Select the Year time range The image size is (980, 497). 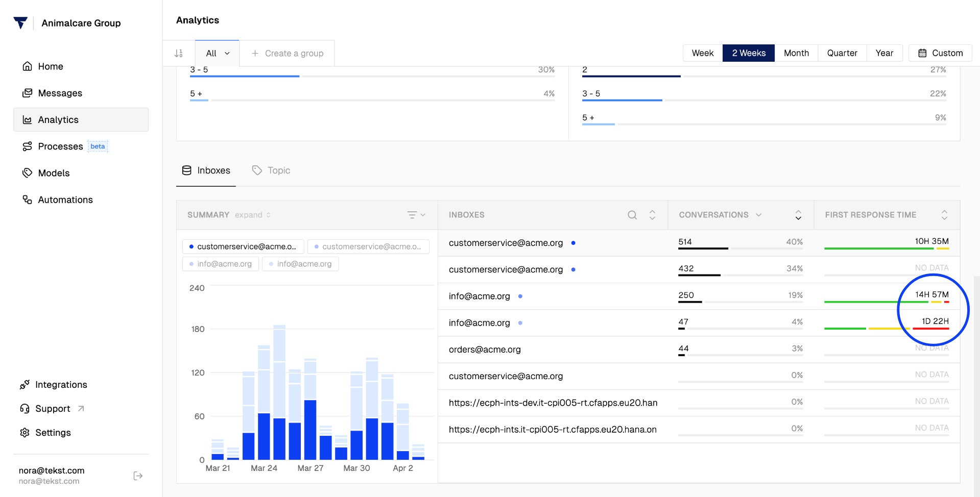[885, 53]
